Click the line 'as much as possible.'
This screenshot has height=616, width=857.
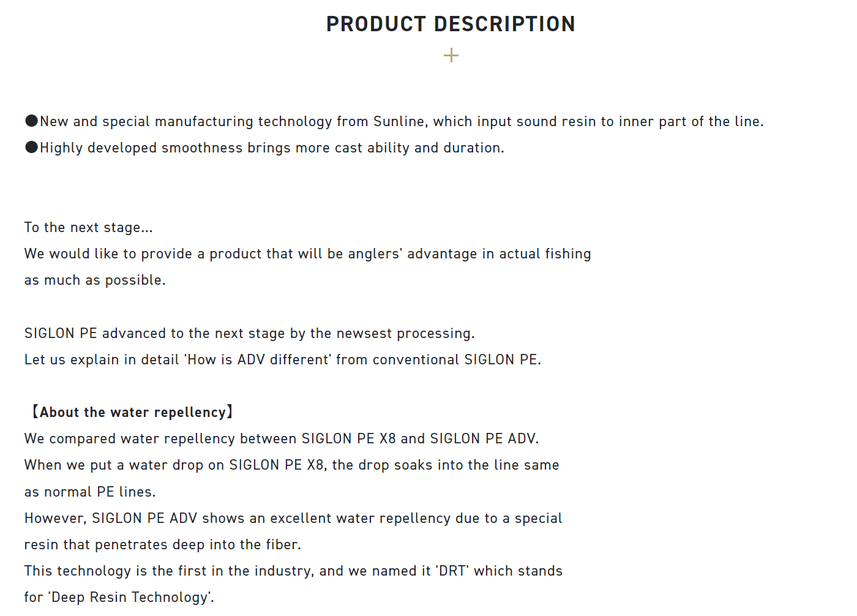pyautogui.click(x=95, y=280)
